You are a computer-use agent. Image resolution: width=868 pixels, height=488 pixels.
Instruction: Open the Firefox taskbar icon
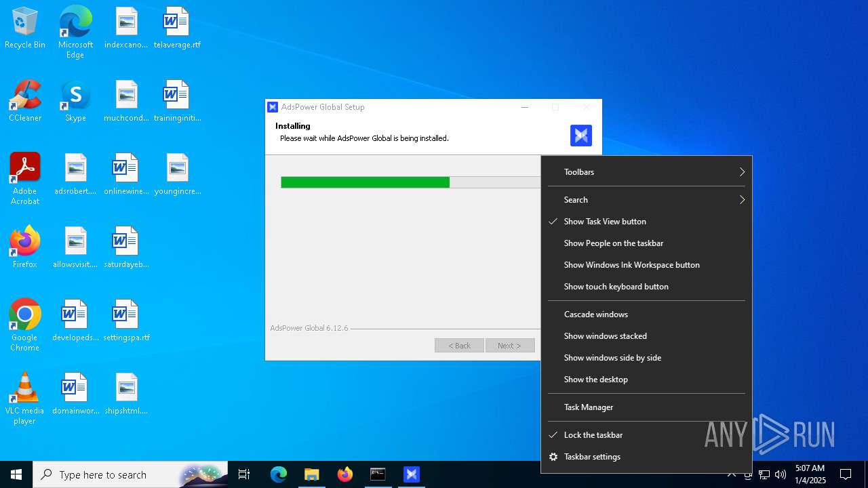pos(345,474)
